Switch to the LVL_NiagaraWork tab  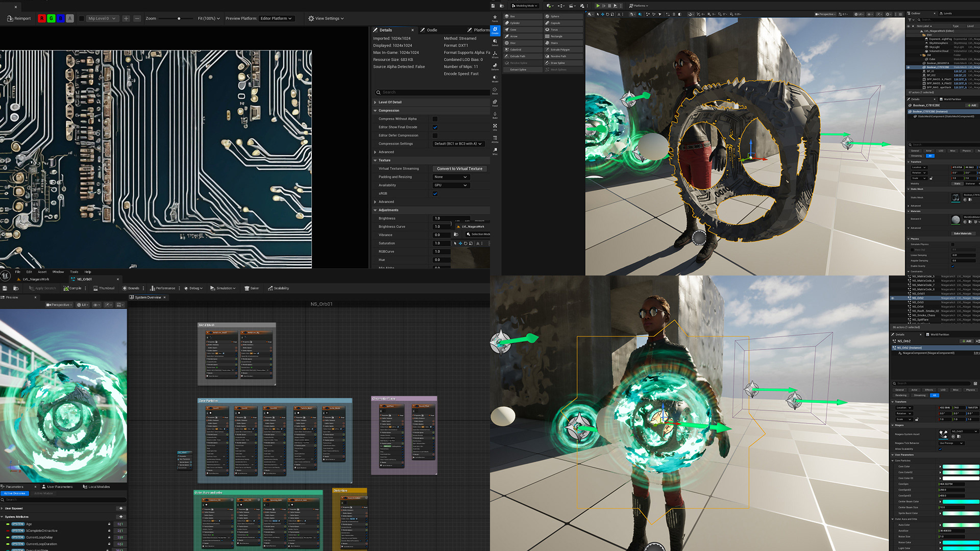pyautogui.click(x=36, y=279)
